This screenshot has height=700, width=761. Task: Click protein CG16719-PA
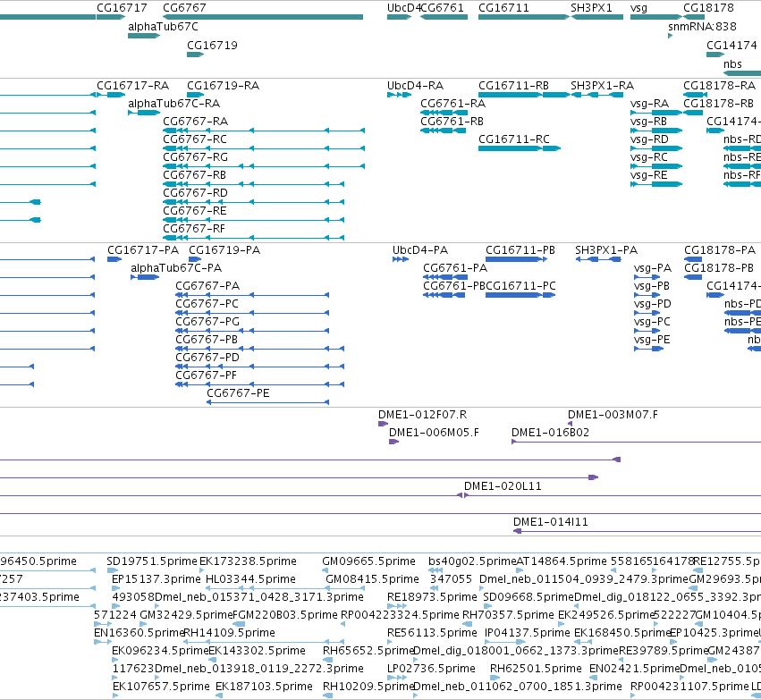(224, 250)
